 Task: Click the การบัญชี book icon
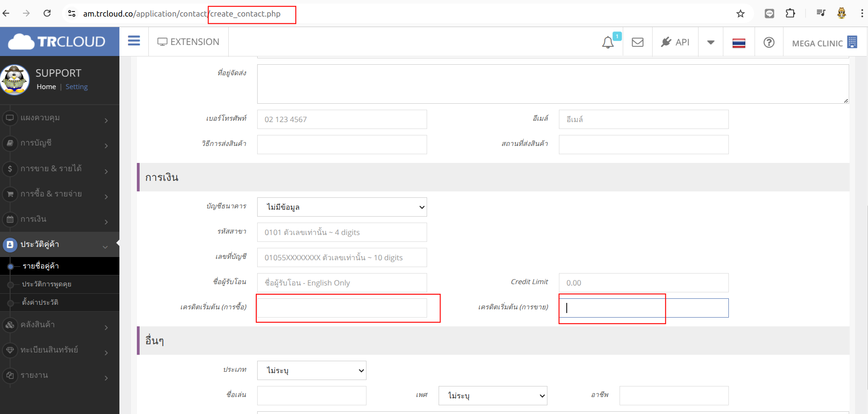click(x=10, y=143)
